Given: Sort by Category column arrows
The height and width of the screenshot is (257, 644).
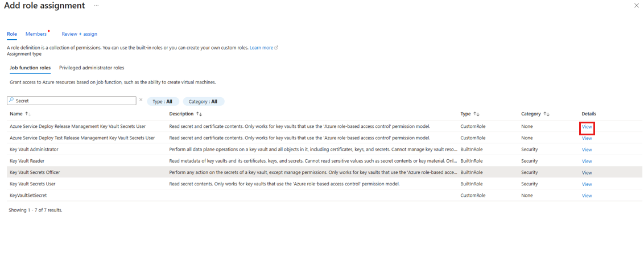Looking at the screenshot, I should pyautogui.click(x=546, y=114).
